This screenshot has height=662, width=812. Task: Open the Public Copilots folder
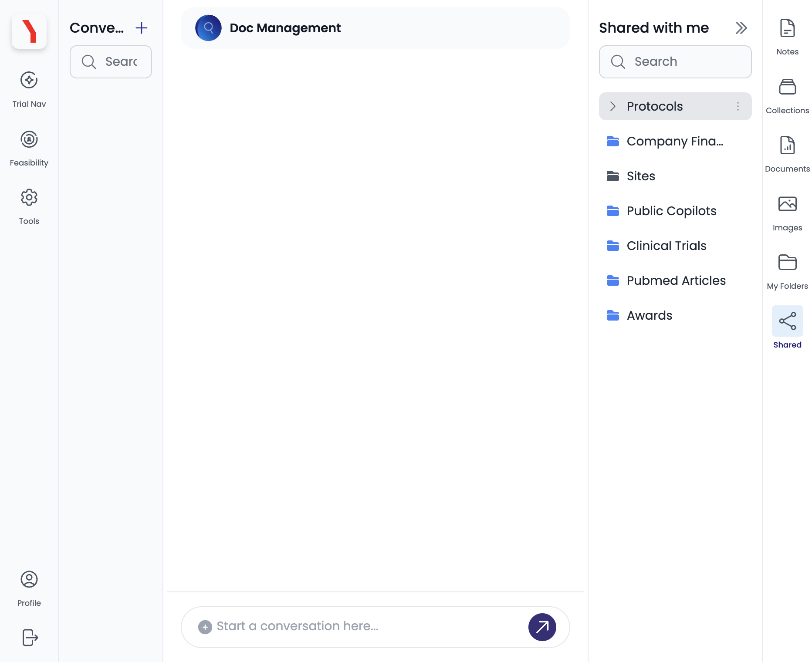click(675, 211)
